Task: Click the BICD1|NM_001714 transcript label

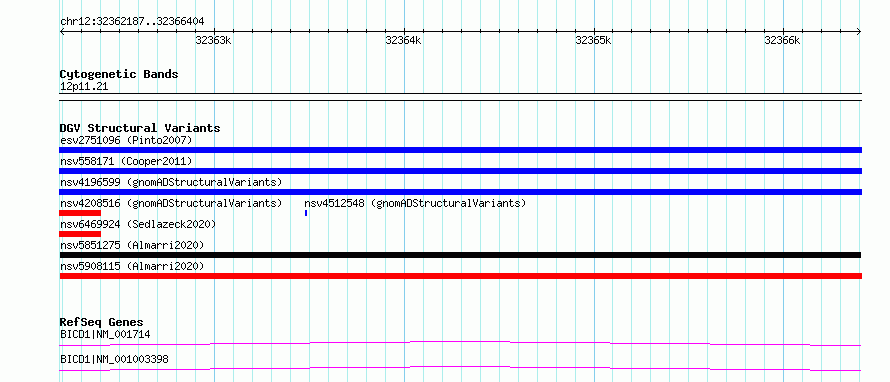Action: tap(105, 334)
